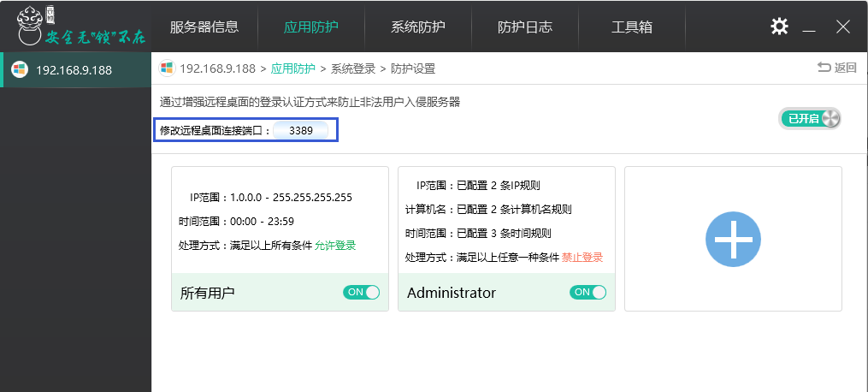Open the 系统防护 tab
Image resolution: width=868 pixels, height=392 pixels.
point(418,27)
